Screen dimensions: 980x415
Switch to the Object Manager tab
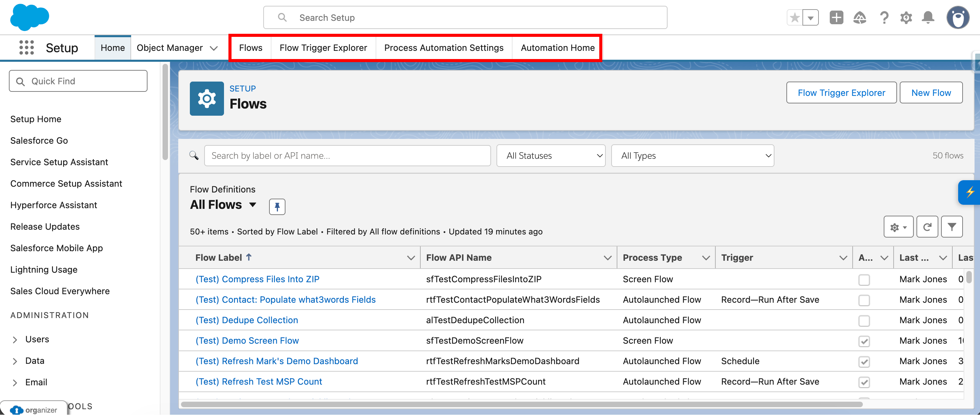point(170,47)
